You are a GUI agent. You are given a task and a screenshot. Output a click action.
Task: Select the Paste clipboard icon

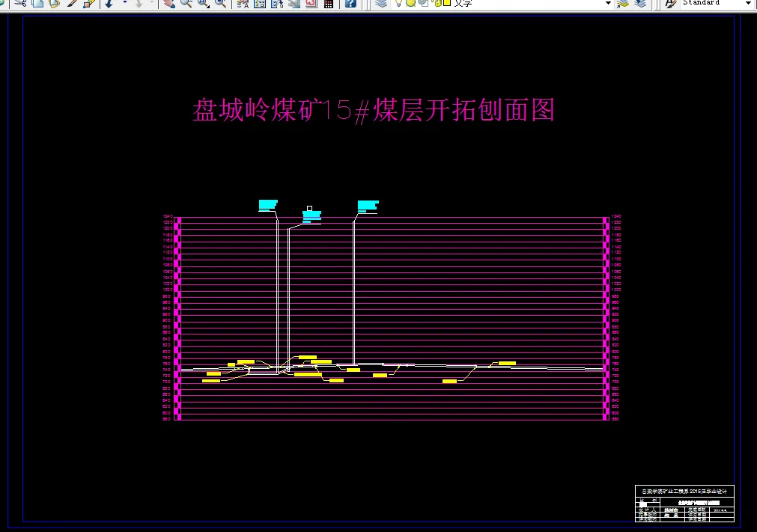(55, 3)
